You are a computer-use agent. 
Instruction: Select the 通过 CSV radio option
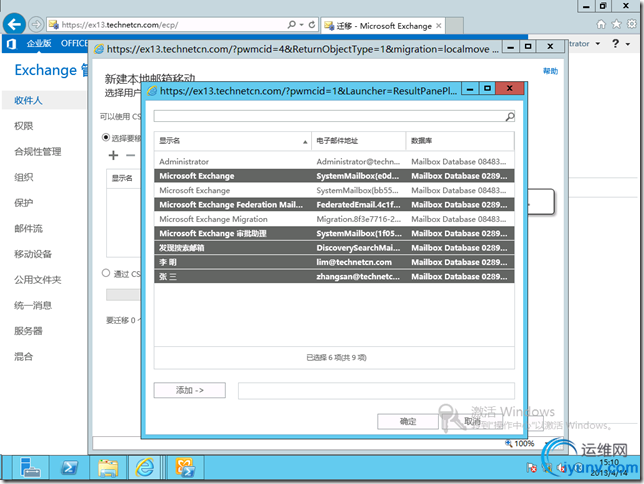pos(106,273)
